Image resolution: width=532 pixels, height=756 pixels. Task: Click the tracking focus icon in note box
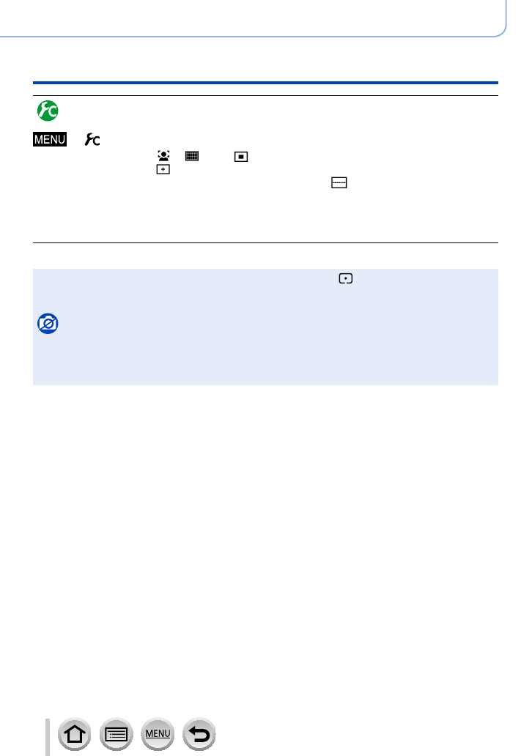[346, 278]
